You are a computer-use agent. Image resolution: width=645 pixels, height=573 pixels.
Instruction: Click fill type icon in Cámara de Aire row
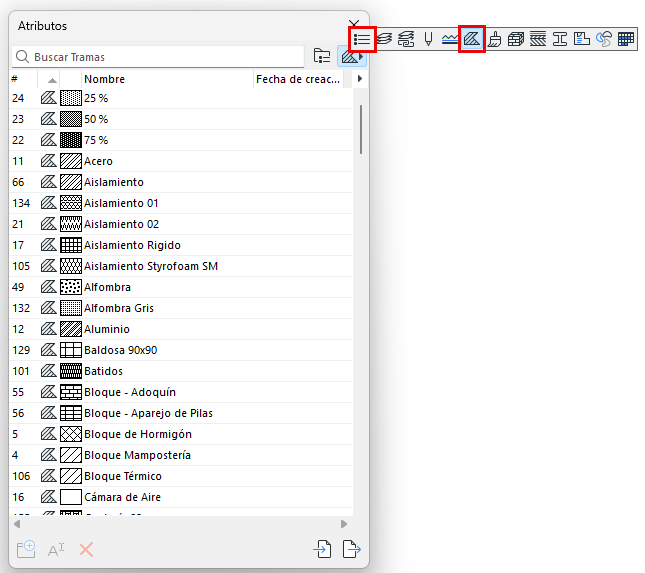(49, 497)
